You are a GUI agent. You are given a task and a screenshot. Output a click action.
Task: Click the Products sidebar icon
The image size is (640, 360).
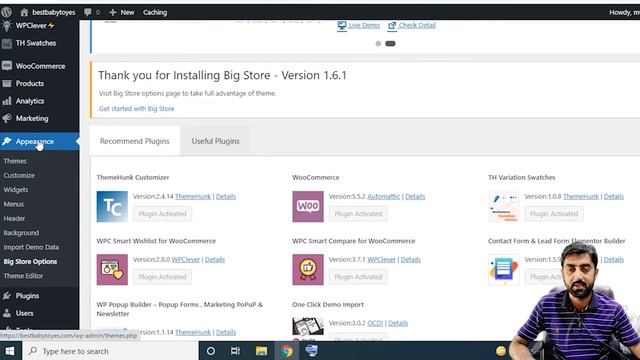coord(7,83)
